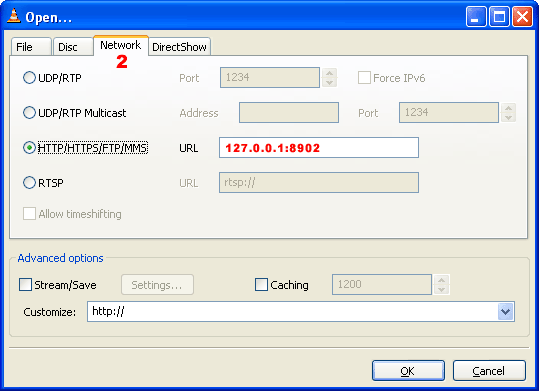This screenshot has height=391, width=539.
Task: Click the Settings... button
Action: click(157, 284)
